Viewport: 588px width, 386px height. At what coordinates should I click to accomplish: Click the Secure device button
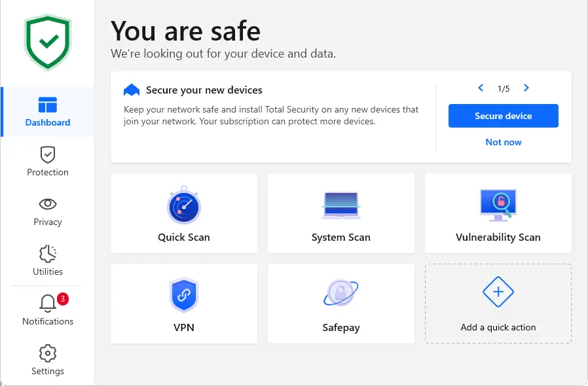(x=503, y=116)
